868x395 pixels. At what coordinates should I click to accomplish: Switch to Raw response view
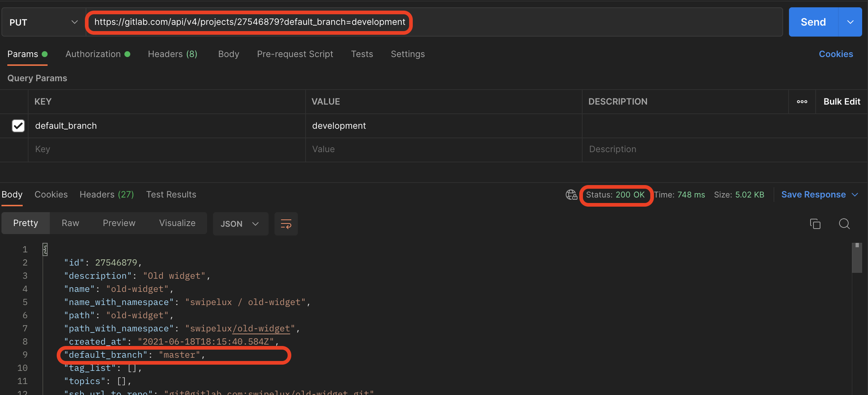click(x=70, y=223)
